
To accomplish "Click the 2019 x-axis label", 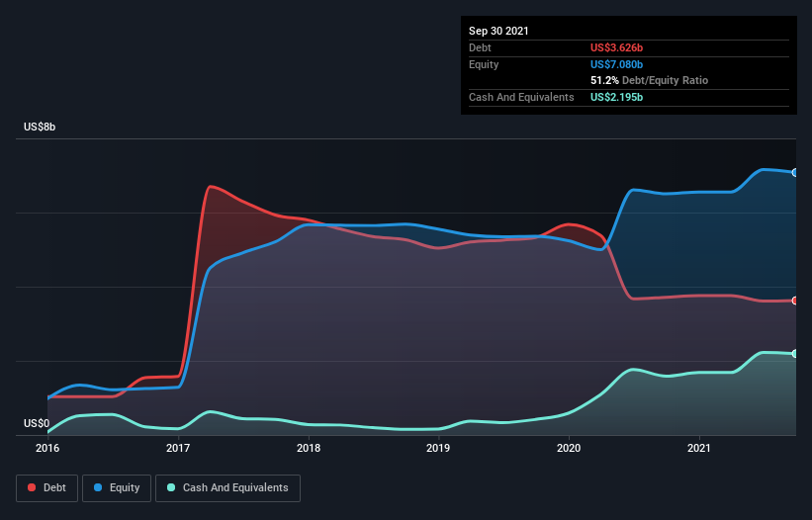I will click(438, 448).
